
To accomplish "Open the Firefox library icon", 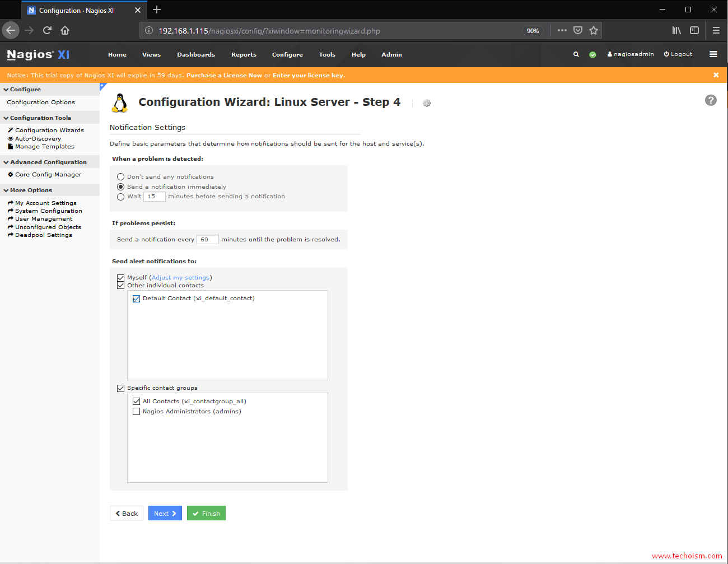I will 676,30.
